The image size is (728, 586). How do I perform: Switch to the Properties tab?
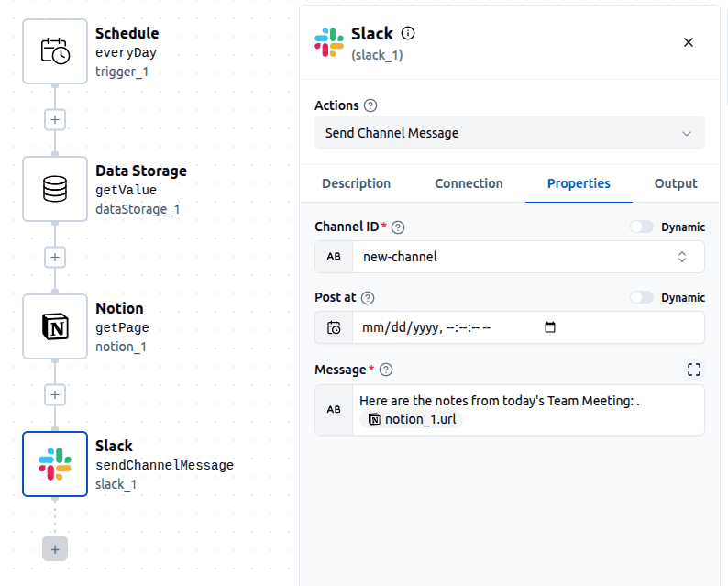579,183
